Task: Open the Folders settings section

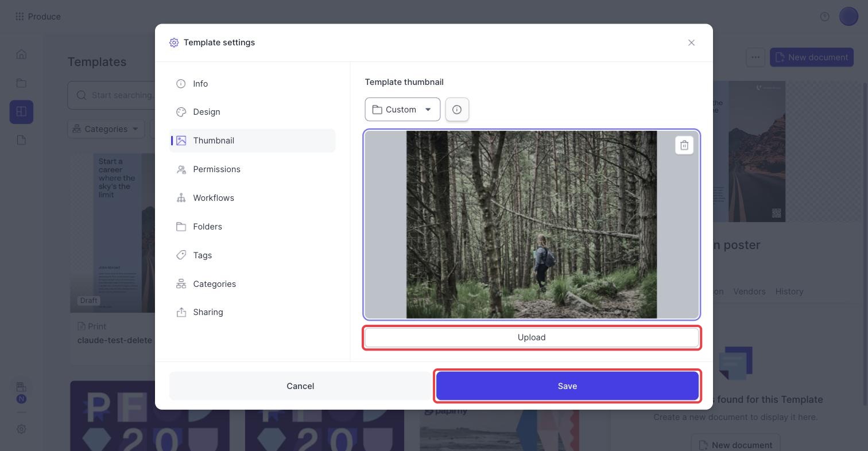Action: pyautogui.click(x=252, y=227)
